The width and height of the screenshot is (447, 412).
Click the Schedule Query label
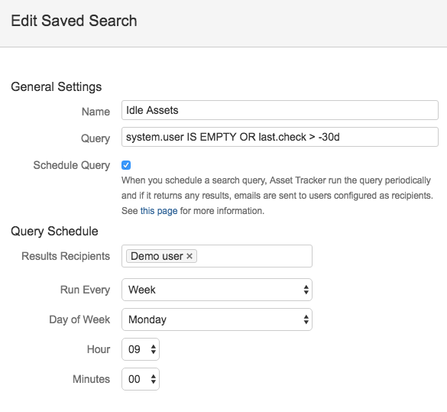tap(71, 165)
